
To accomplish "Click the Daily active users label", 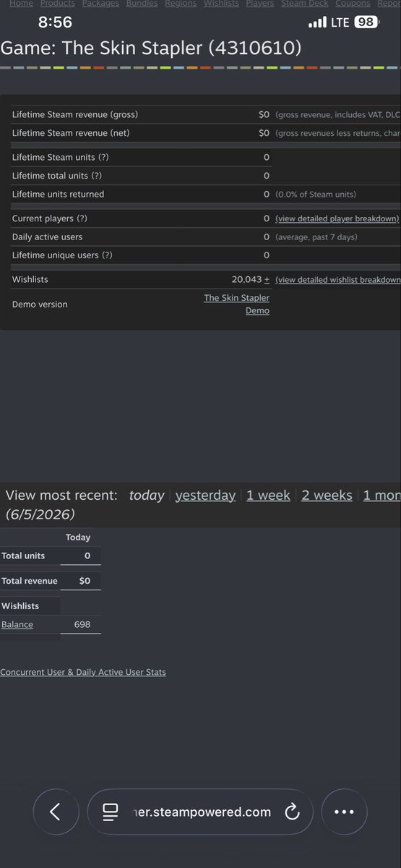I will [47, 237].
